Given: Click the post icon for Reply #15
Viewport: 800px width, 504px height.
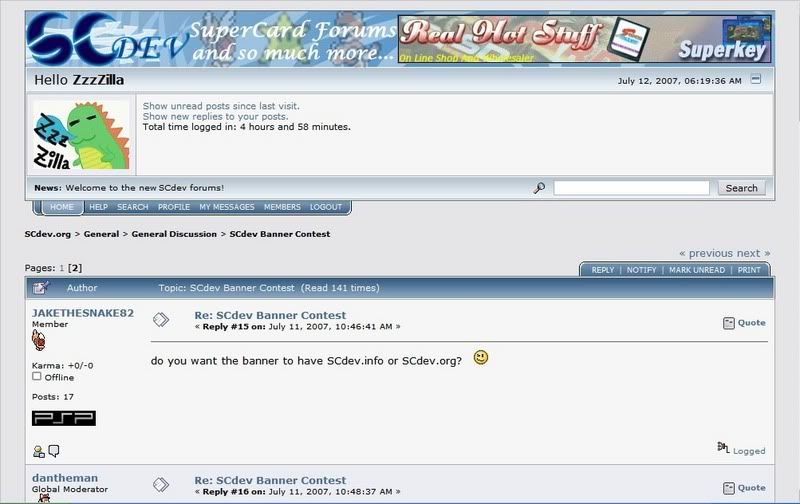Looking at the screenshot, I should [161, 320].
